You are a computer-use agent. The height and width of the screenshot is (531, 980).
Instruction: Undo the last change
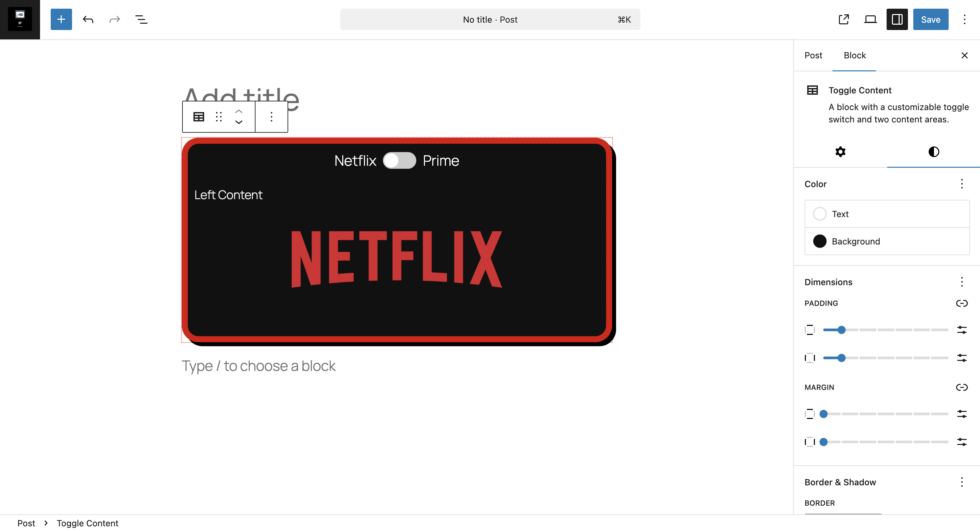coord(88,19)
